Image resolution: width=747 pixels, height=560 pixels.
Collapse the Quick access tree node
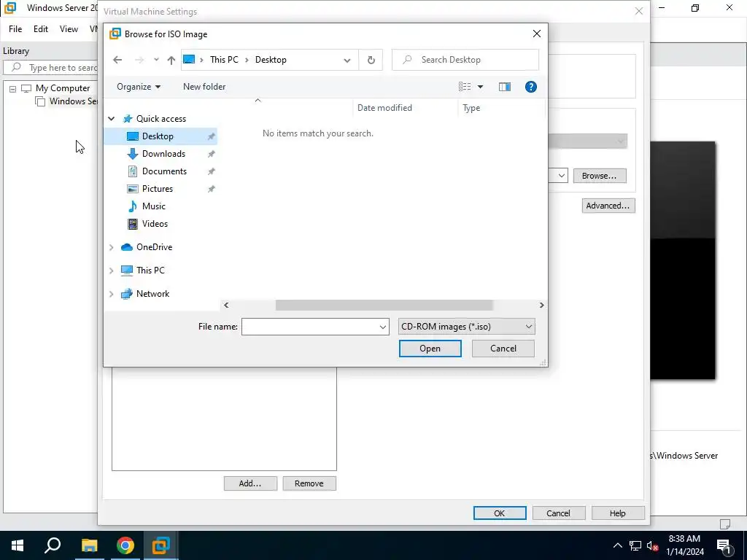pos(112,119)
